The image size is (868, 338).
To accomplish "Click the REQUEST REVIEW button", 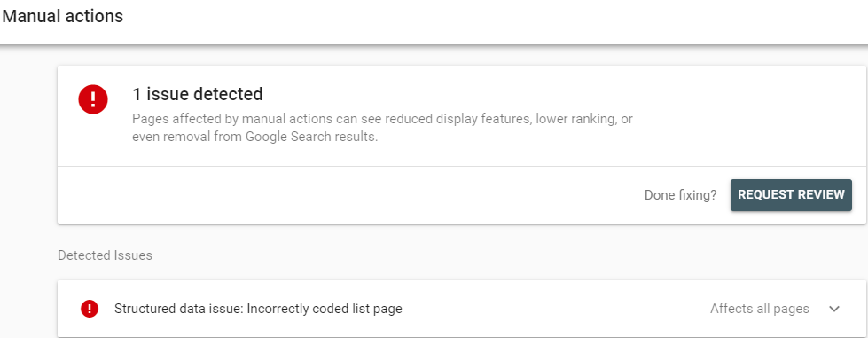I will click(791, 195).
